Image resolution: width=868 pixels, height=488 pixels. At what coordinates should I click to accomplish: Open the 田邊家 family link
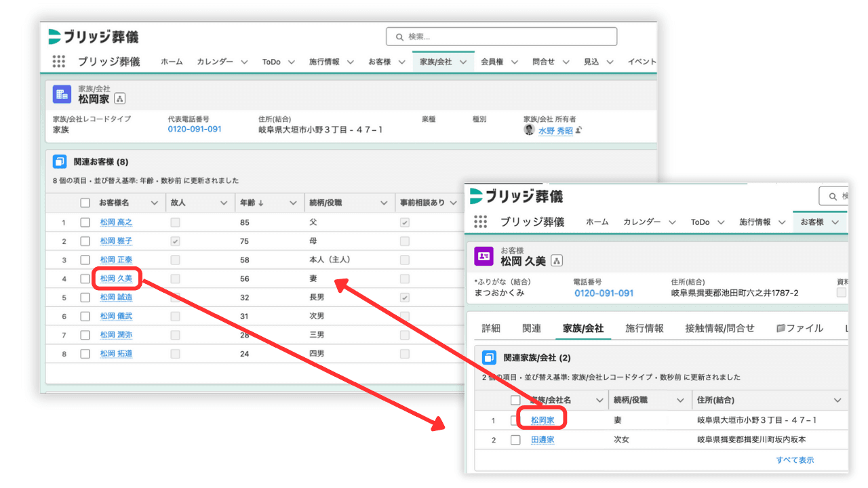(542, 440)
